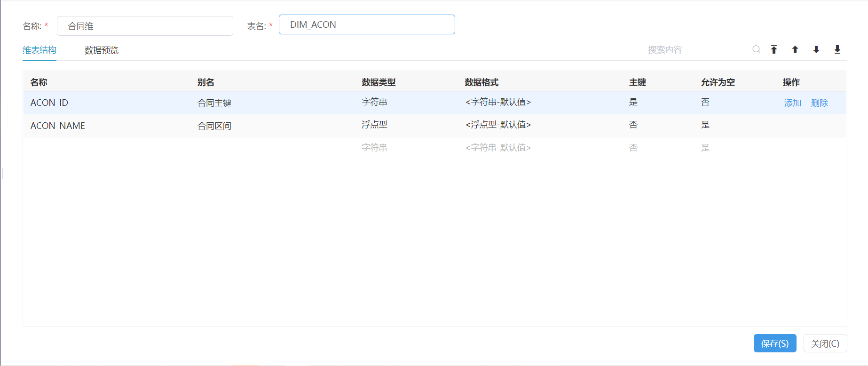868x366 pixels.
Task: Open format <字符串-默认值> for ACON_ID
Action: point(498,102)
